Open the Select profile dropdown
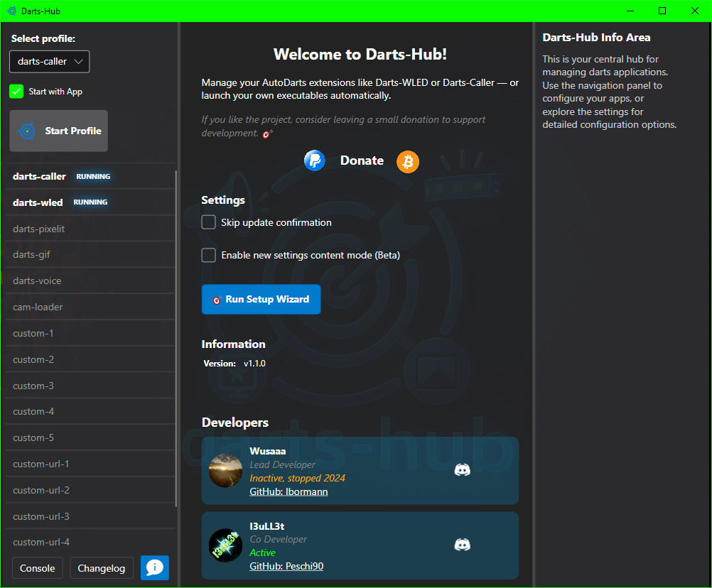 pos(50,62)
